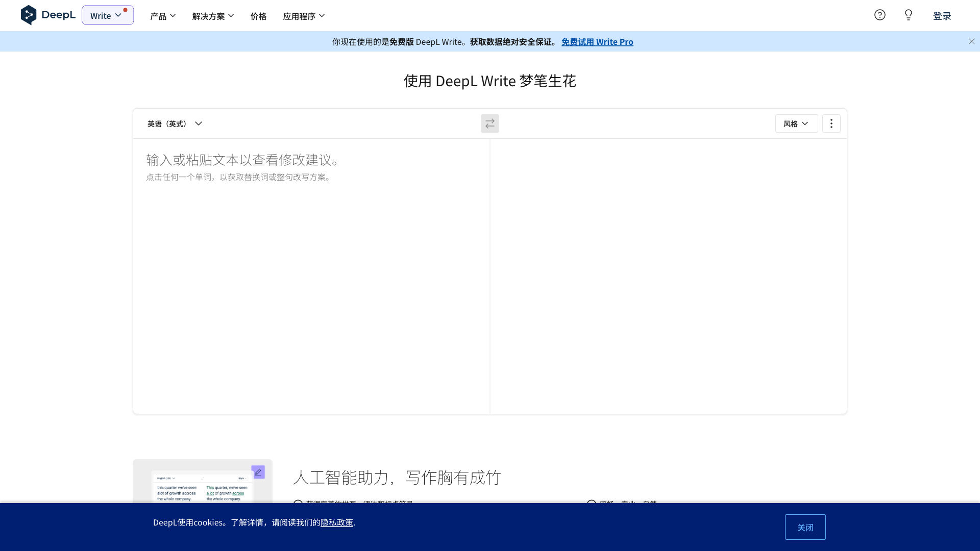Expand the 产品 menu
Screen dimensions: 980x551
163,16
